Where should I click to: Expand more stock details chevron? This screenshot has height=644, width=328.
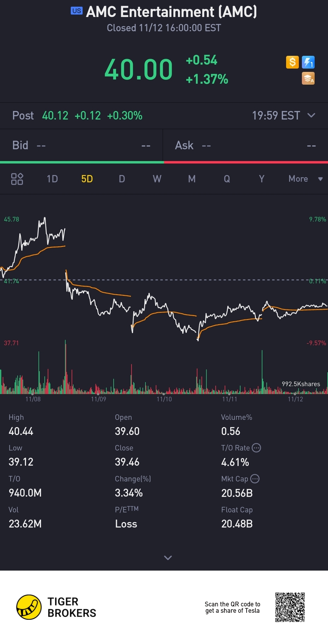pos(168,558)
